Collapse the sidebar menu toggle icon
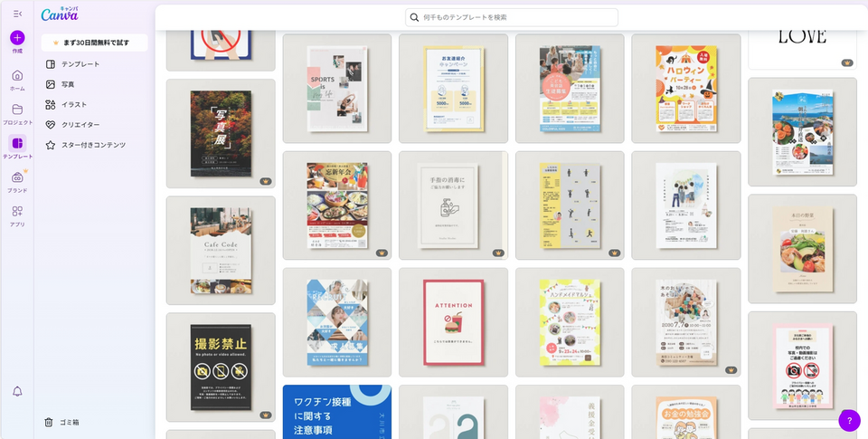This screenshot has height=439, width=868. pyautogui.click(x=17, y=14)
